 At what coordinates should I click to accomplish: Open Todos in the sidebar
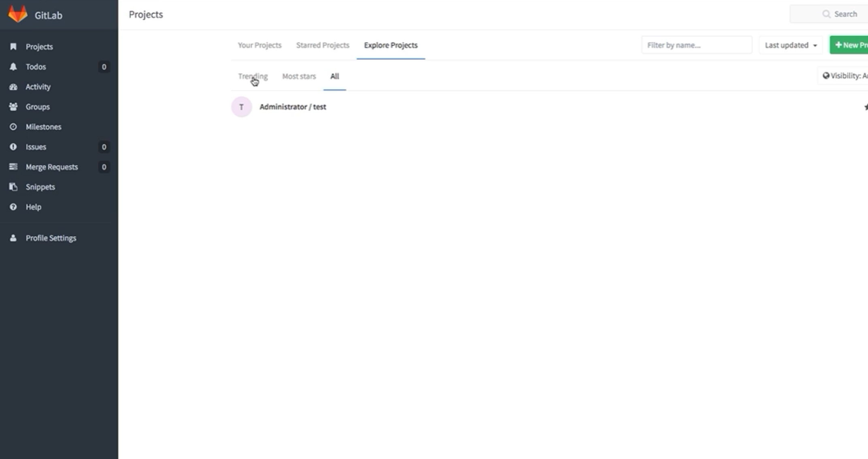point(59,66)
